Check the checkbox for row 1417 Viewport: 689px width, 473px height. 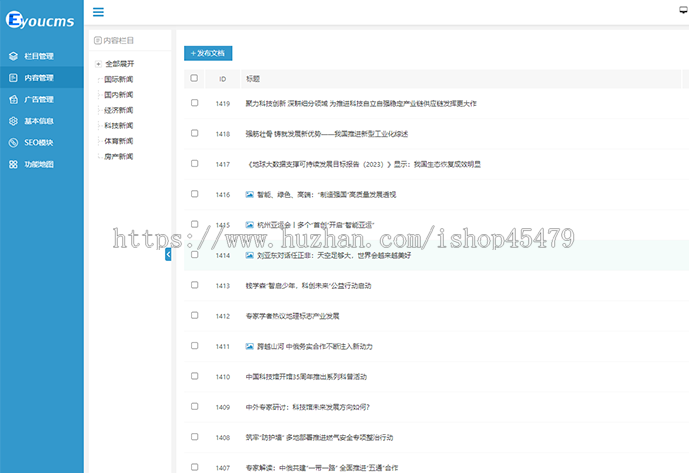[x=195, y=163]
